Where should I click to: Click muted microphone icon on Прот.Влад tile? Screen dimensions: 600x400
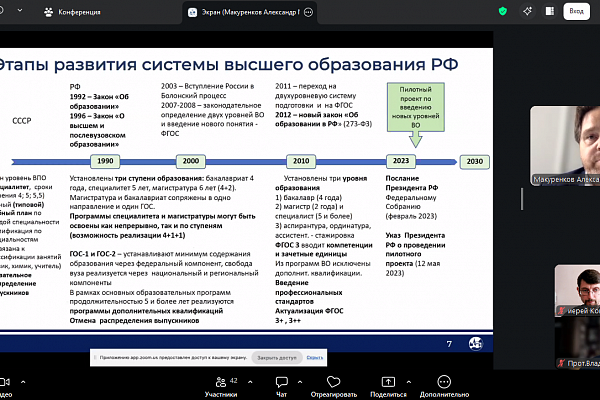[x=561, y=363]
